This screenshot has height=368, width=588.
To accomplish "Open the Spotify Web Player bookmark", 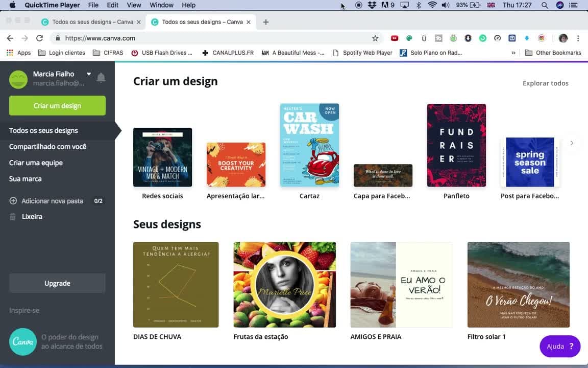I will (362, 53).
